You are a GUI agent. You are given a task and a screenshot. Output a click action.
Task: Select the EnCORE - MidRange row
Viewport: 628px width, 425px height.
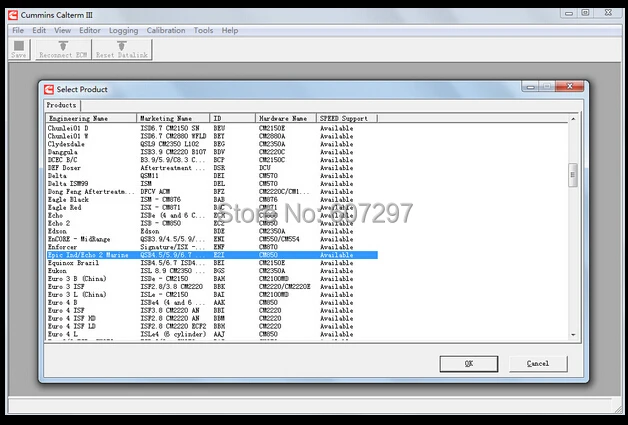[x=212, y=239]
